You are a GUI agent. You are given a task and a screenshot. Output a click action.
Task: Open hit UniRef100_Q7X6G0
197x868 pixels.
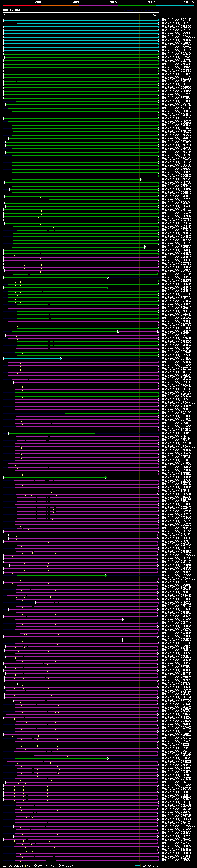click(177, 396)
